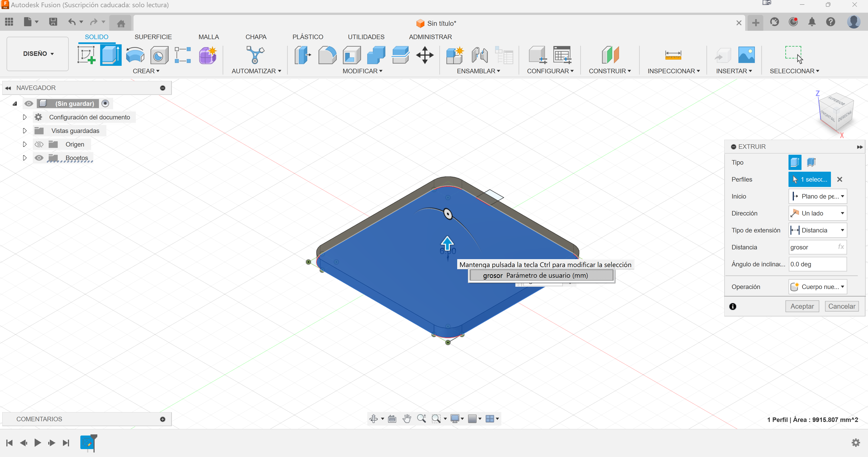Select thin extrude type option
This screenshot has width=868, height=457.
(811, 162)
